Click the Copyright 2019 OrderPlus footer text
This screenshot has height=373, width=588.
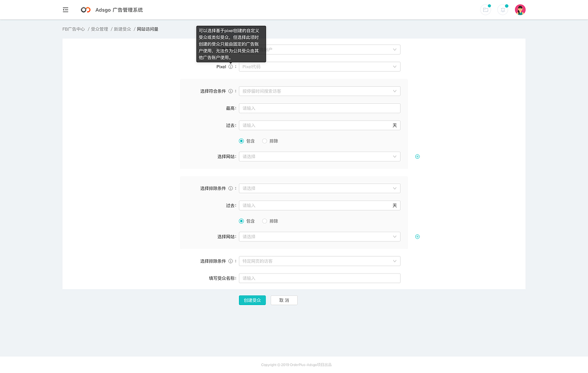point(296,365)
